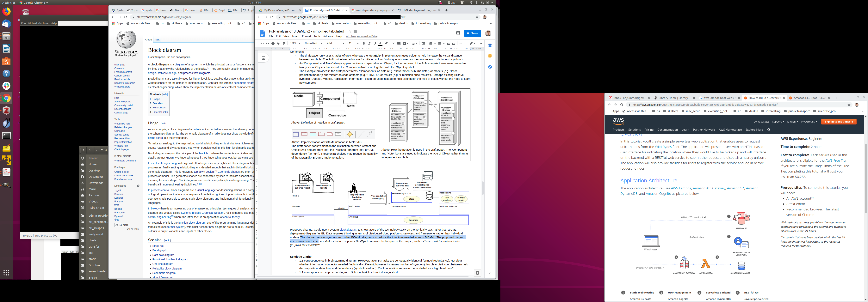
Task: Toggle bold formatting in Docs
Action: click(x=364, y=43)
